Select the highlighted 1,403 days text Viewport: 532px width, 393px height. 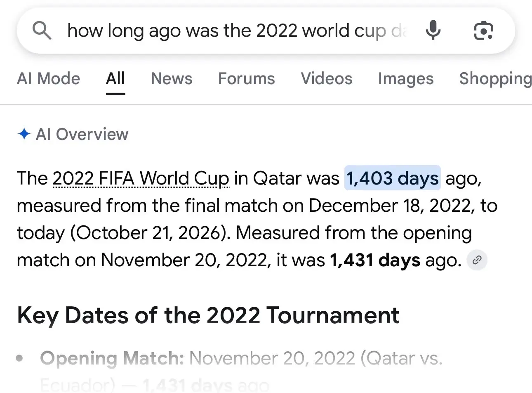pyautogui.click(x=392, y=178)
